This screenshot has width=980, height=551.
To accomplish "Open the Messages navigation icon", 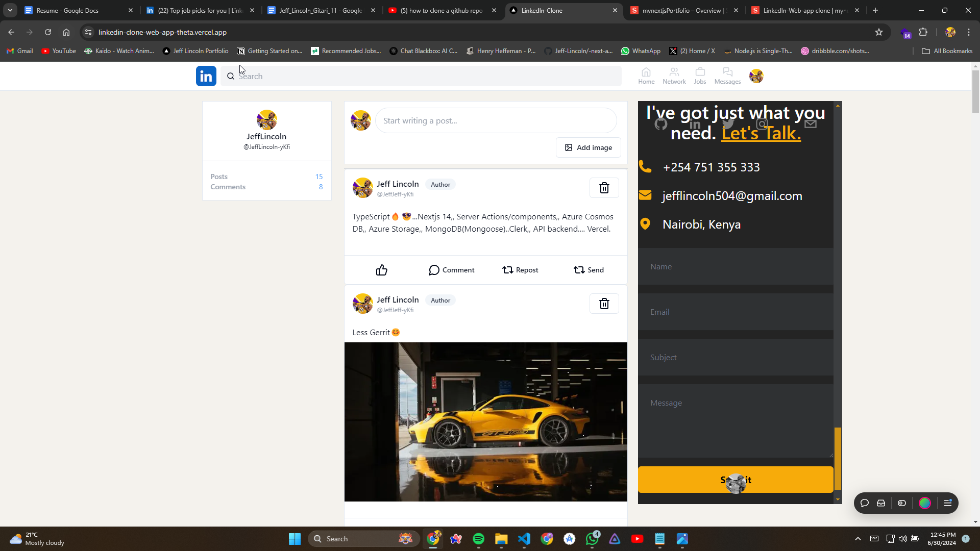I will [x=727, y=76].
